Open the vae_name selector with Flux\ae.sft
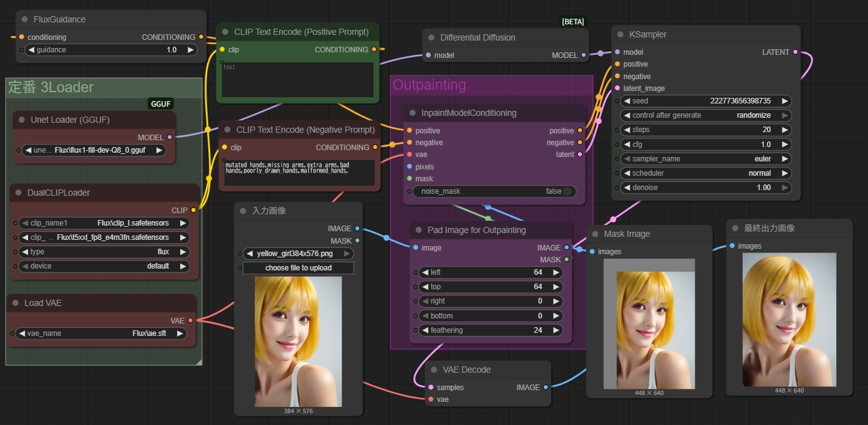868x425 pixels. click(101, 333)
